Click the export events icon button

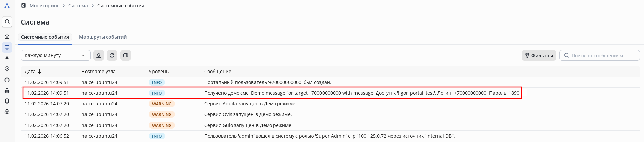(x=99, y=55)
